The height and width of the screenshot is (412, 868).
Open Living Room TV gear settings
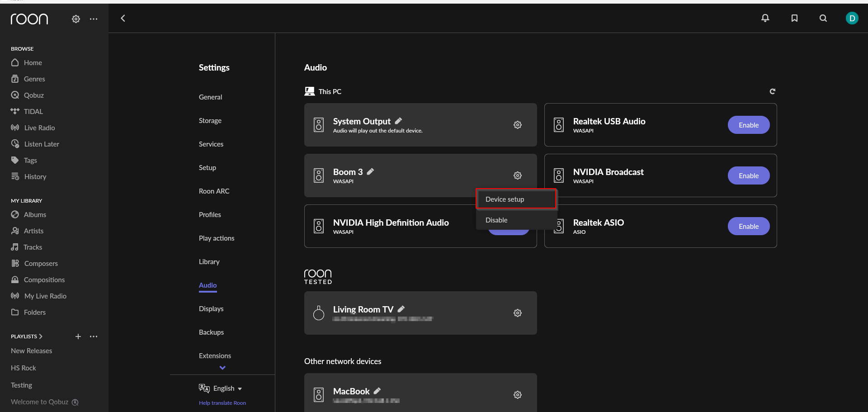518,313
